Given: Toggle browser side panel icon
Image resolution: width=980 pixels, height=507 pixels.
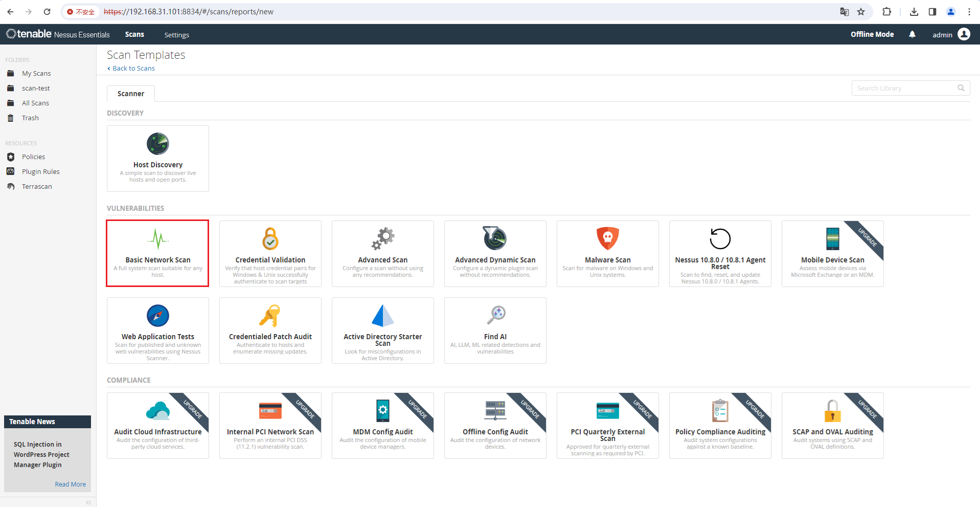Looking at the screenshot, I should [x=932, y=12].
